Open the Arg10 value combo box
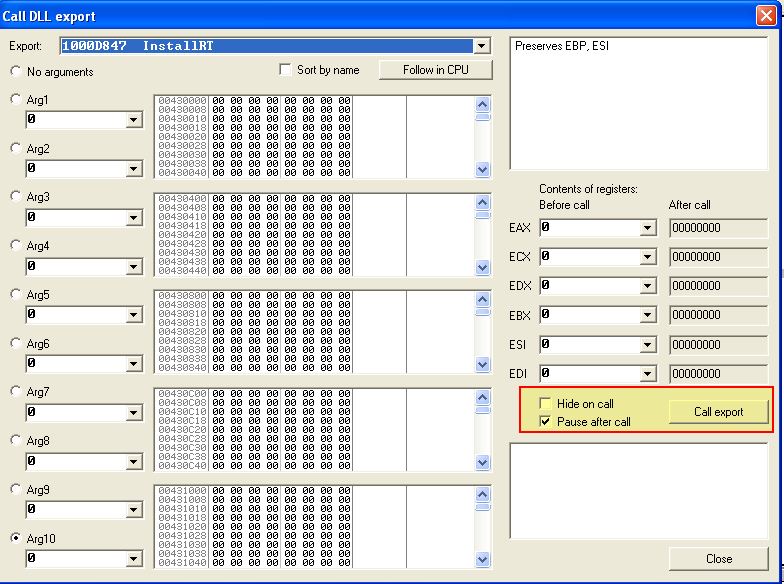784x584 pixels. 134,559
